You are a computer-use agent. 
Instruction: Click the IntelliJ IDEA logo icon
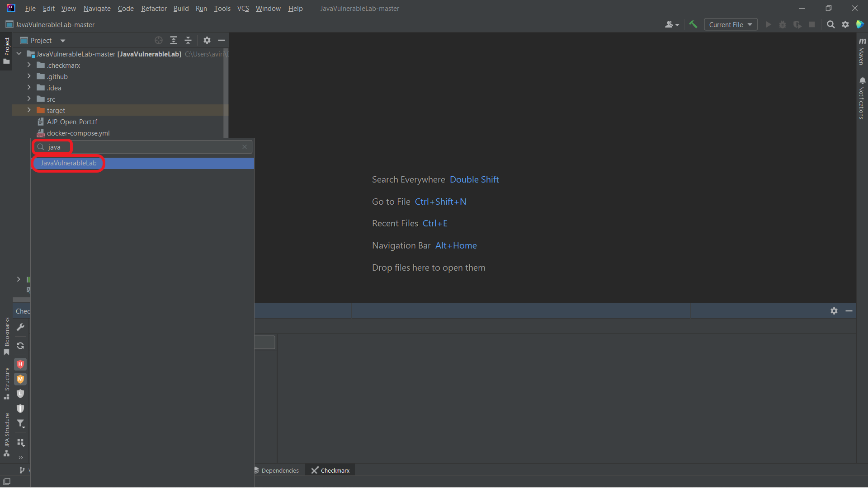(x=11, y=8)
